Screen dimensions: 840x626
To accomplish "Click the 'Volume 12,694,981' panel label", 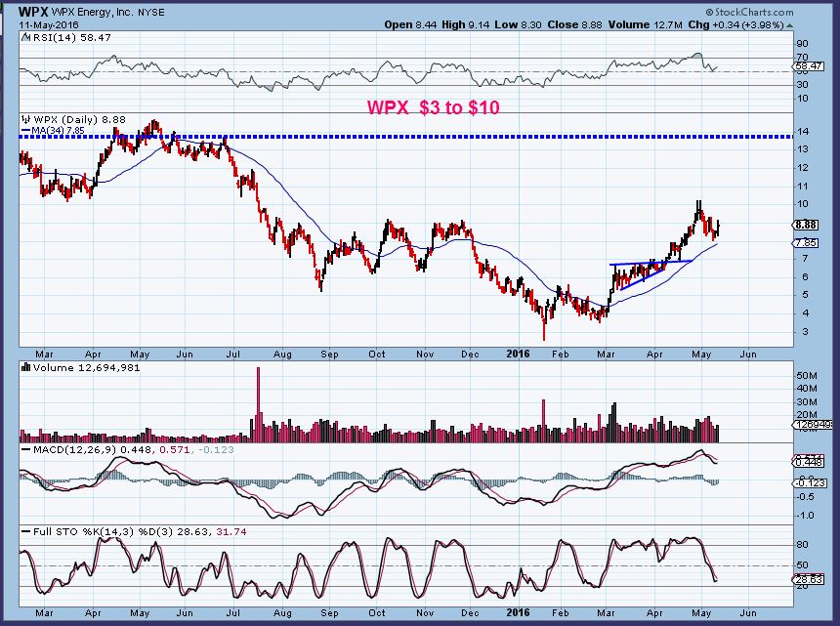I will [x=86, y=367].
